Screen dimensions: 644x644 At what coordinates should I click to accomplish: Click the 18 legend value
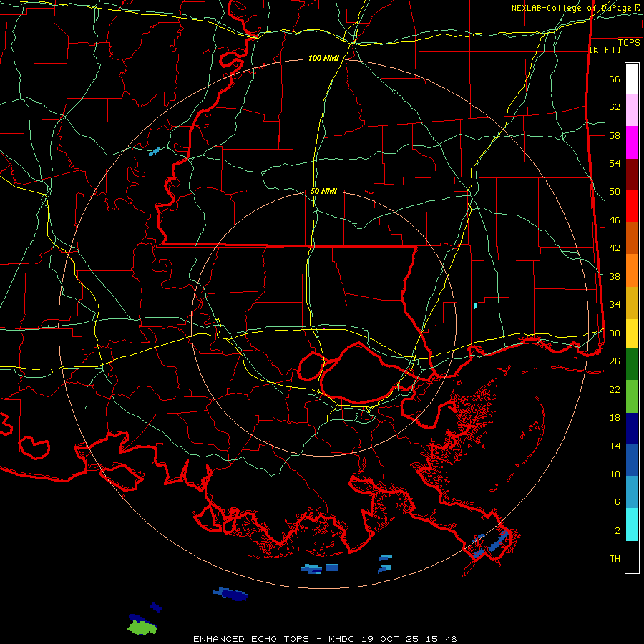pos(615,418)
